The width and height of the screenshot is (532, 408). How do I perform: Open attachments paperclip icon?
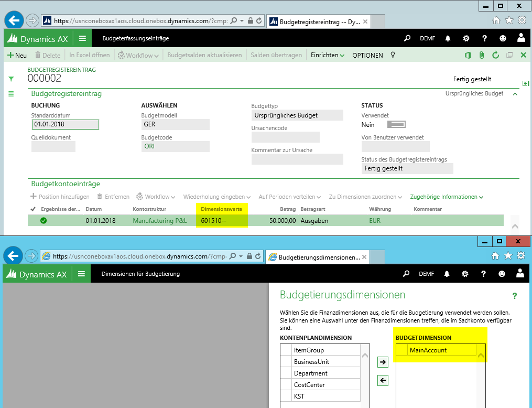(x=481, y=55)
